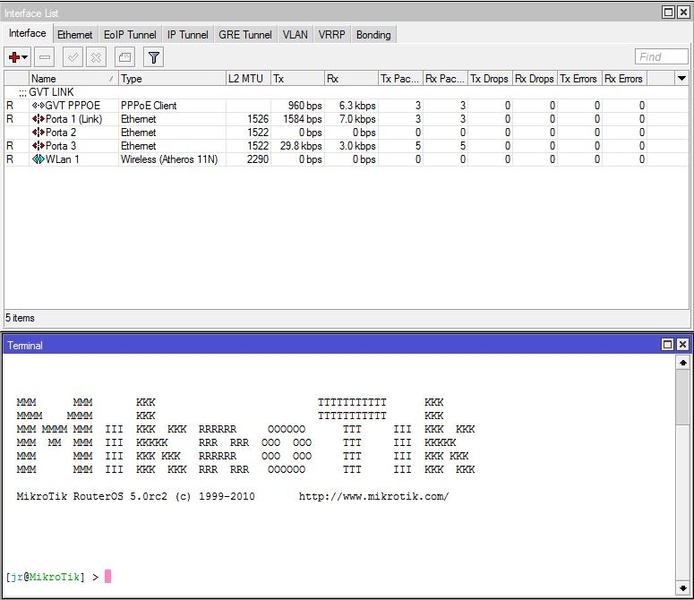Click the 5 items status text
The image size is (694, 600).
(20, 318)
